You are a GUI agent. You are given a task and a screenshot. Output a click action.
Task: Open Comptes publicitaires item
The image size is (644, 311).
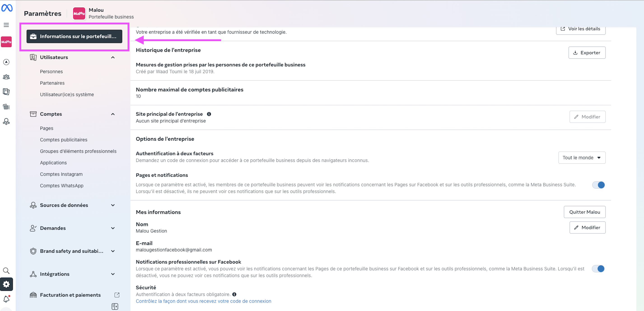click(x=63, y=140)
